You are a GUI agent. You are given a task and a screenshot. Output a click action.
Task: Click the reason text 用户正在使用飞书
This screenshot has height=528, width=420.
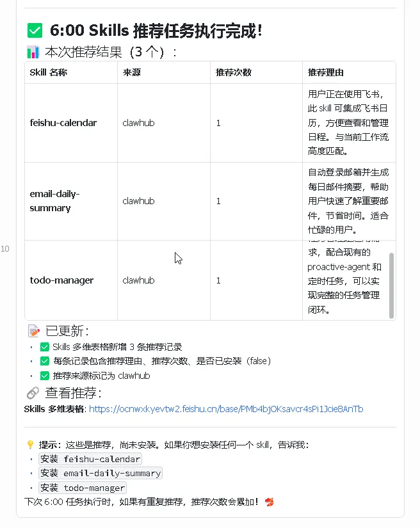(348, 123)
